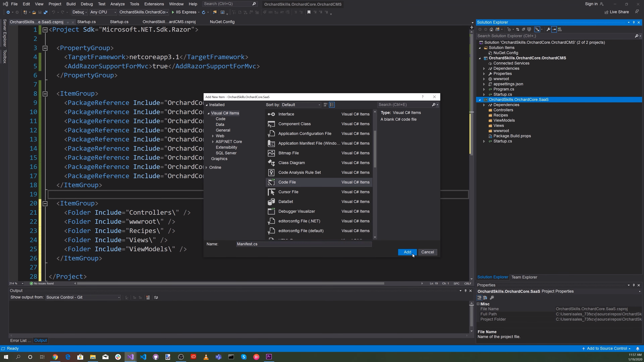This screenshot has width=644, height=362.
Task: Open Visual Studio Code from taskbar
Action: point(143,357)
